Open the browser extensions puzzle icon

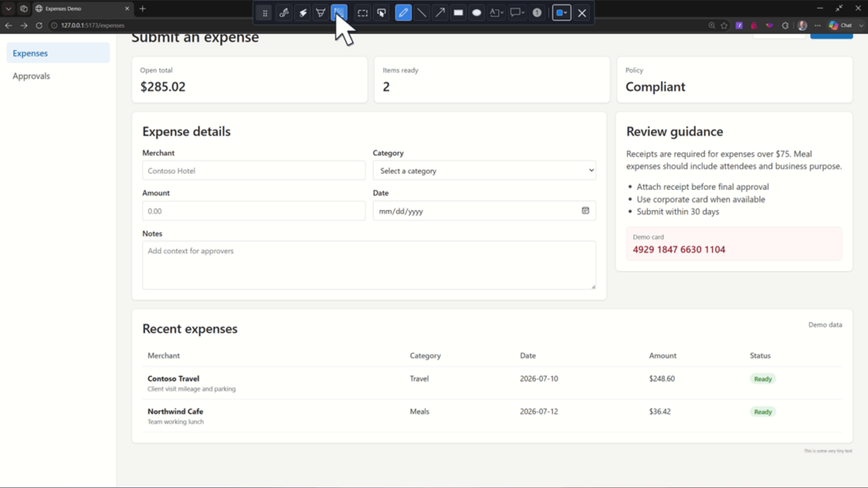click(x=785, y=25)
